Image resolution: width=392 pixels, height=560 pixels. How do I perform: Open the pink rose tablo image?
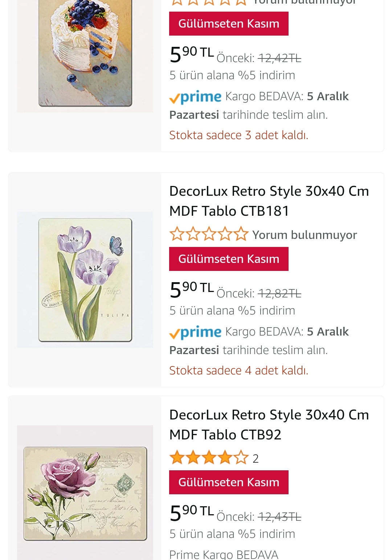85,493
